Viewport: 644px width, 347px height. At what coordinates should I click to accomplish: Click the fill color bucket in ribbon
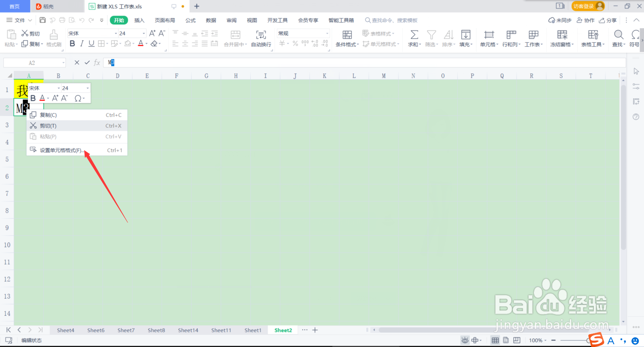(128, 43)
